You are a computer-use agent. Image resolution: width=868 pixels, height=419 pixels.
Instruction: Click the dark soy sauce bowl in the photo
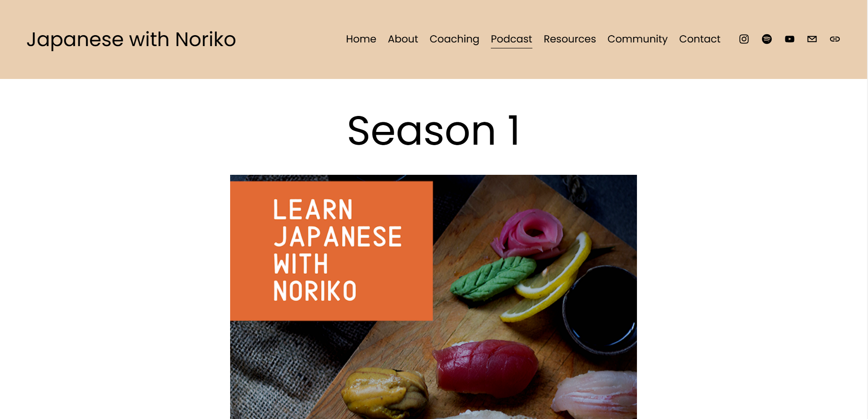tap(600, 310)
